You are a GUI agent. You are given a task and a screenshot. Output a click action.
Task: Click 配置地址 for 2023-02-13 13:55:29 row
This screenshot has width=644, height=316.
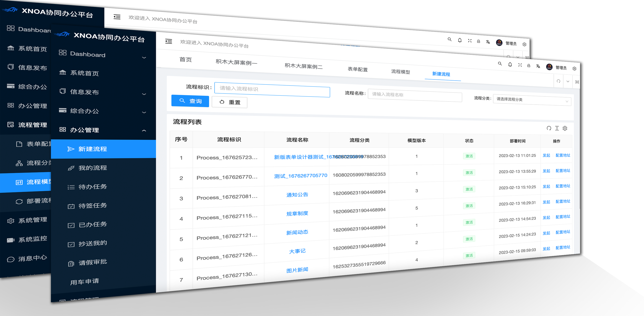pos(563,171)
